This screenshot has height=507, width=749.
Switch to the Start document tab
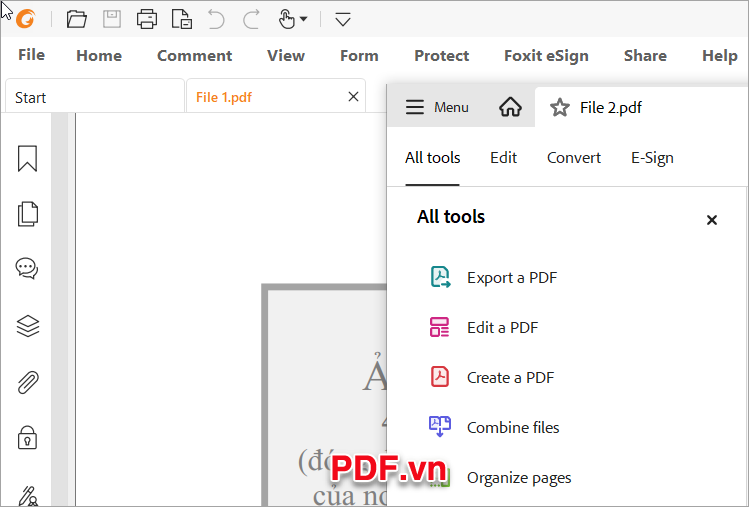[x=95, y=96]
